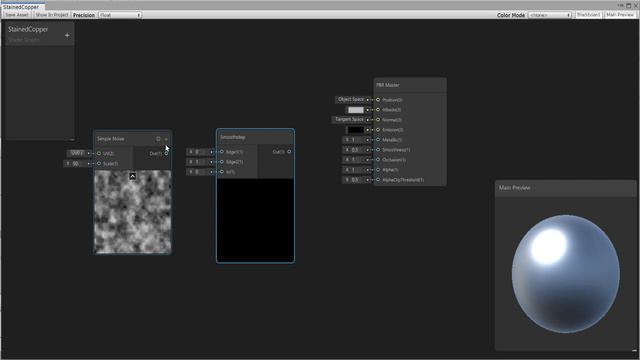This screenshot has height=360, width=640.
Task: Click the Simple Noise header square icon
Action: pos(158,139)
